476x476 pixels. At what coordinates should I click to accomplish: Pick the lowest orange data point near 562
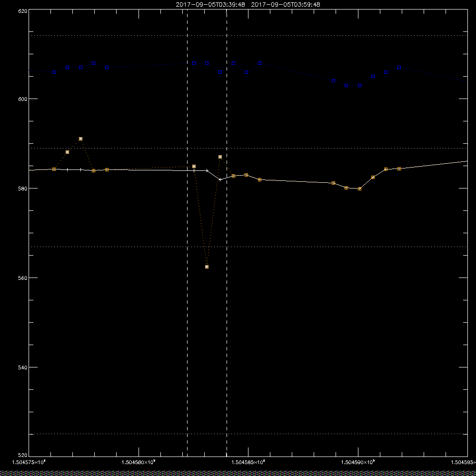tap(207, 267)
